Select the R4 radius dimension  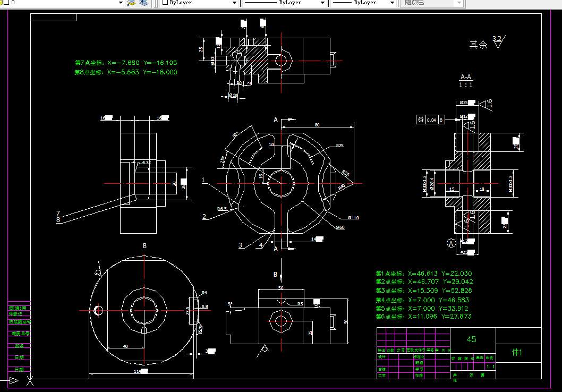pyautogui.click(x=205, y=293)
